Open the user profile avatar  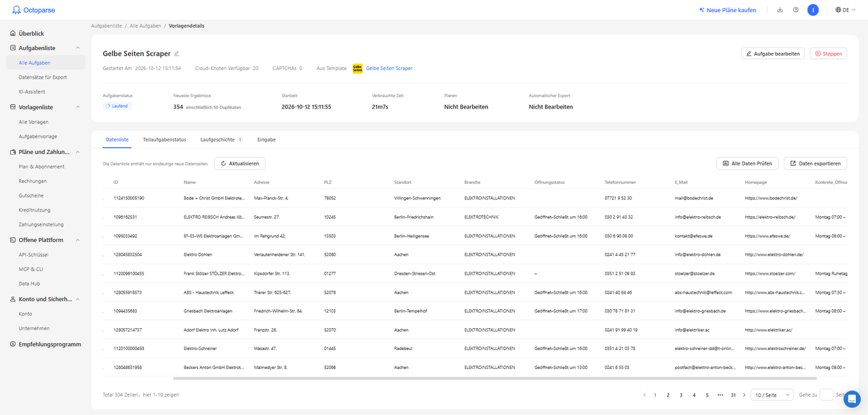pyautogui.click(x=813, y=10)
